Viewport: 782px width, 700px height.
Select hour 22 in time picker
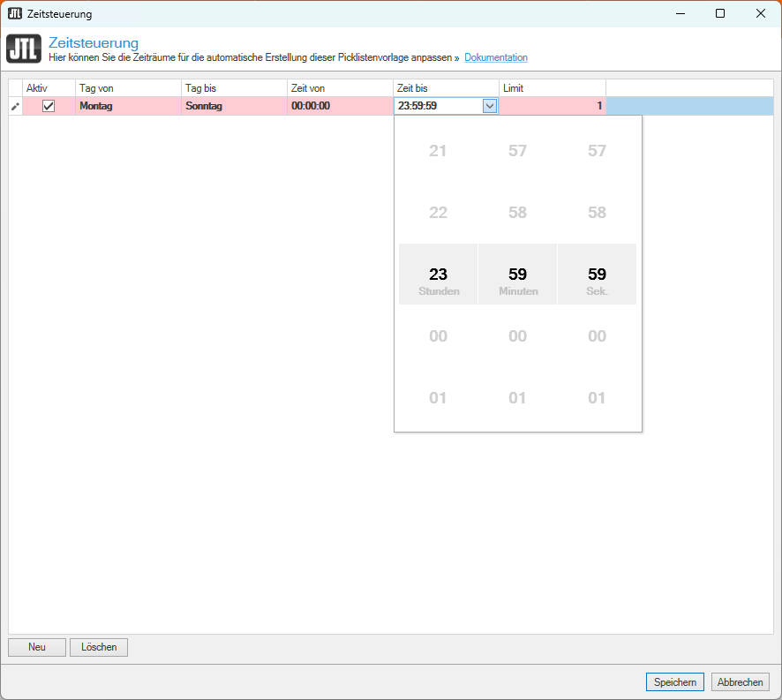(x=438, y=213)
